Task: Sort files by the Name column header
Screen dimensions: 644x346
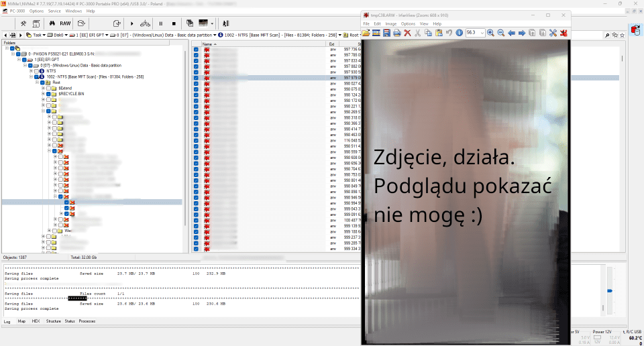Action: [263, 44]
